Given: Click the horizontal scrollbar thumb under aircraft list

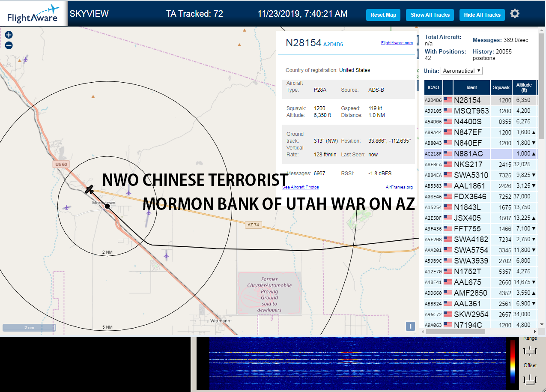Looking at the screenshot, I should click(456, 332).
